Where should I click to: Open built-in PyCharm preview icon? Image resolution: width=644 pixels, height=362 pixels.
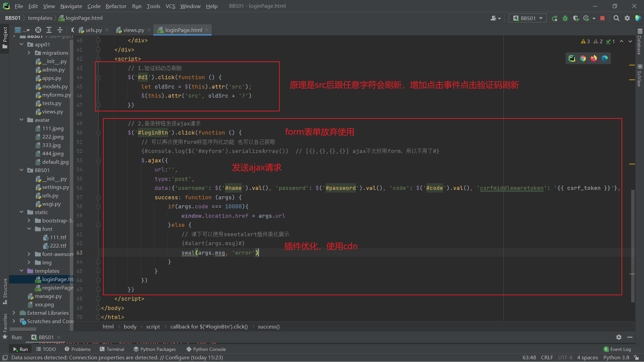[x=572, y=58]
